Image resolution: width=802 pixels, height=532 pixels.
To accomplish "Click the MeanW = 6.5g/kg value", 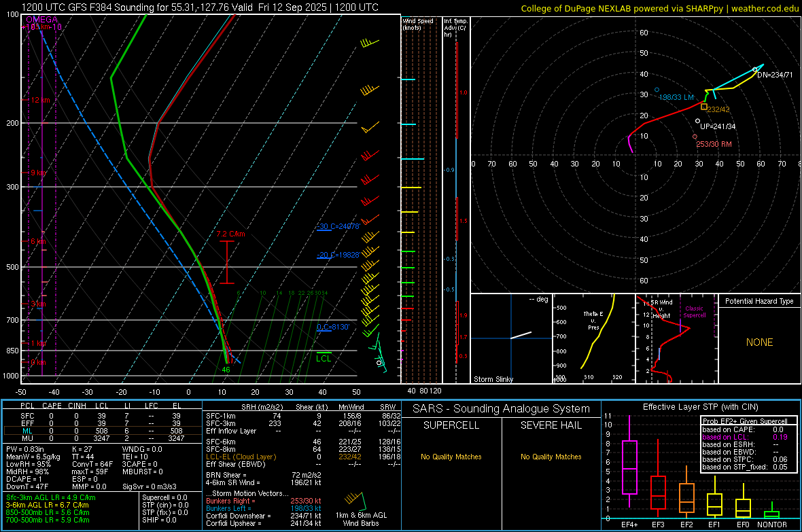I will (33, 457).
